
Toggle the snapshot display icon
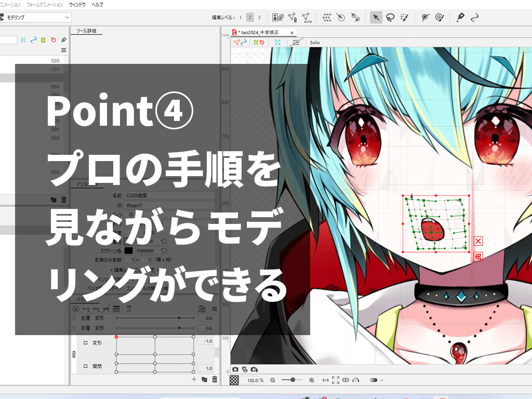[245, 369]
